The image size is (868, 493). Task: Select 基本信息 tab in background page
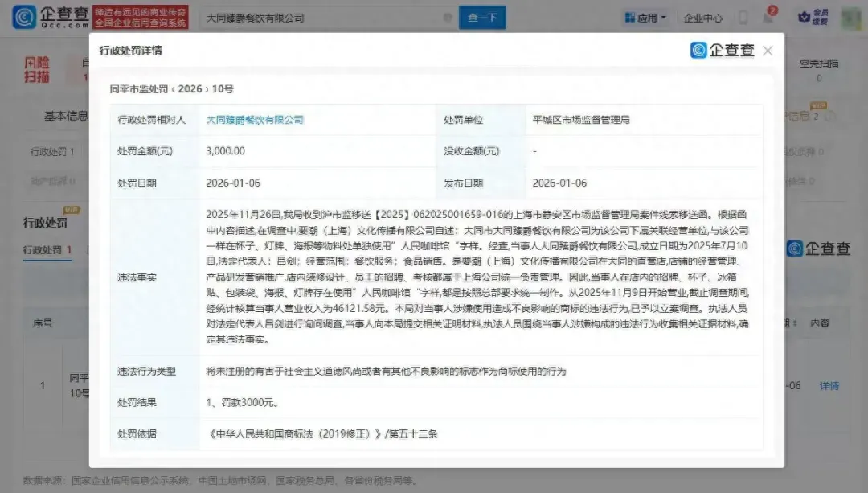tap(66, 116)
